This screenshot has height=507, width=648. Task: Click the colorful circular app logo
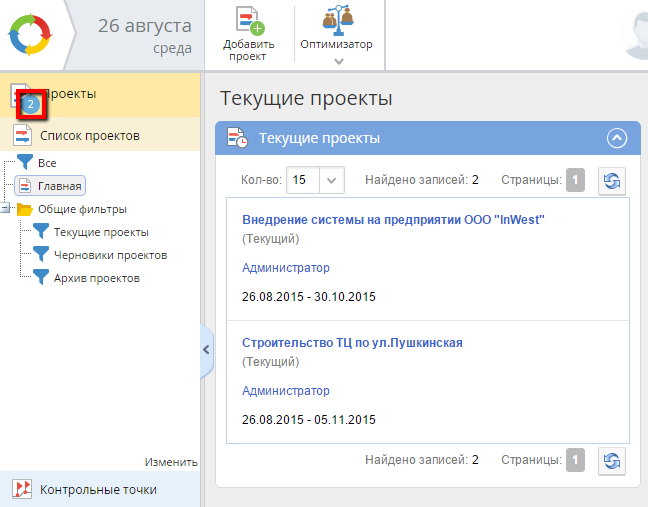[x=34, y=34]
